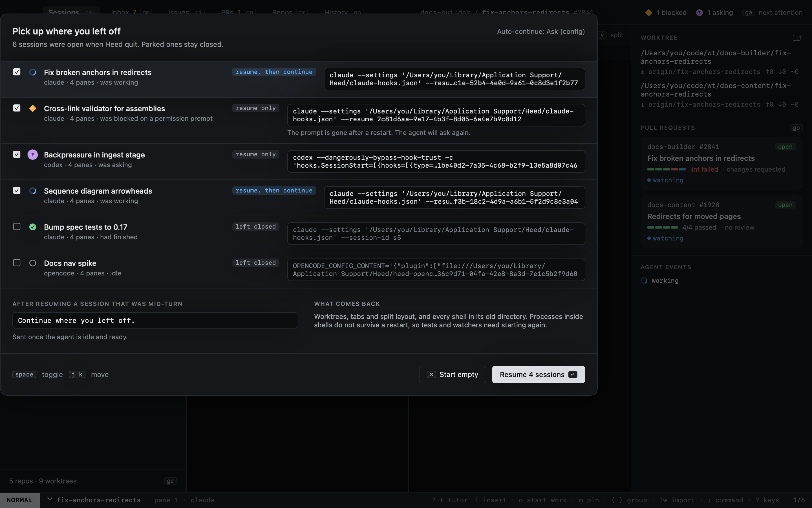Click next attention in top bar

780,13
